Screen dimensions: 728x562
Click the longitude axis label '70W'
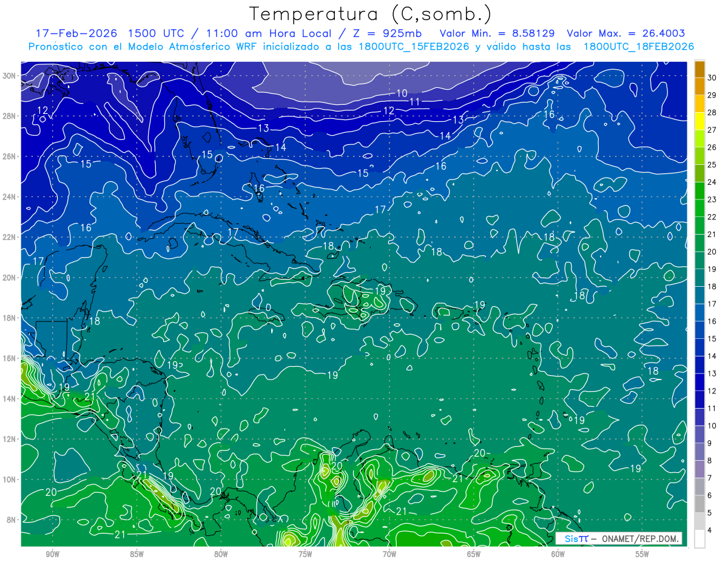(x=389, y=554)
